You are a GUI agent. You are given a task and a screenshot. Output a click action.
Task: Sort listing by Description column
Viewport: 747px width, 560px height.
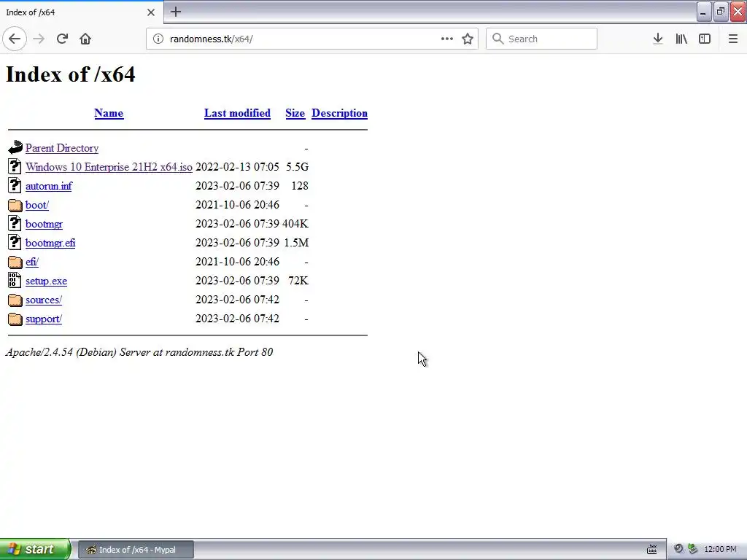339,113
